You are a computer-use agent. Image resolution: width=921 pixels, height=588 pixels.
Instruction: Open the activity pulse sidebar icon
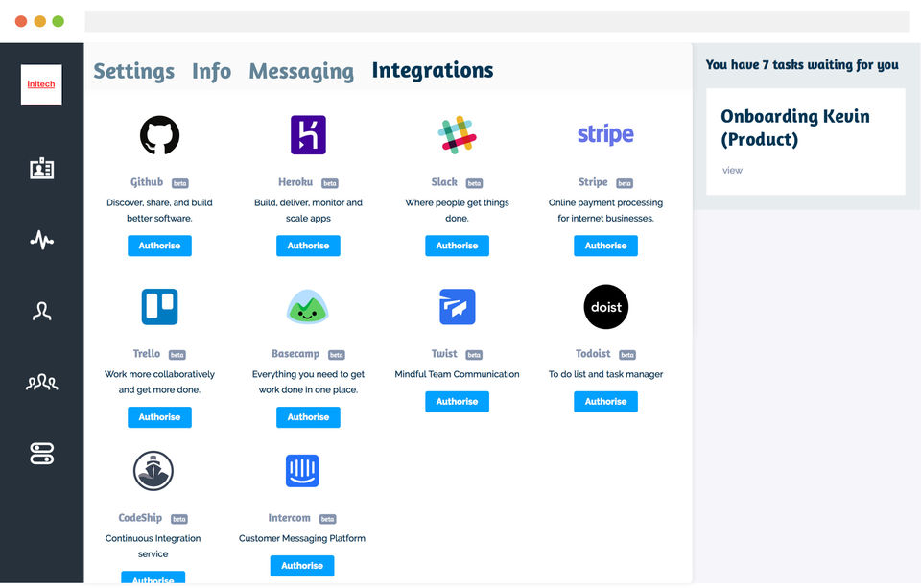pos(41,240)
